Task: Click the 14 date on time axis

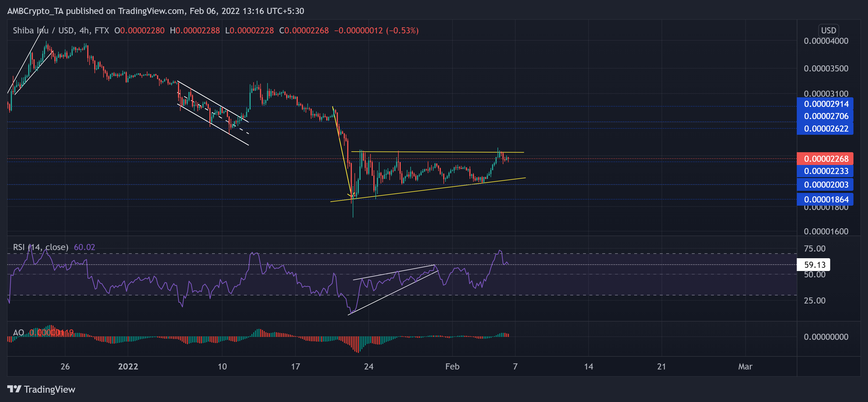Action: tap(588, 366)
